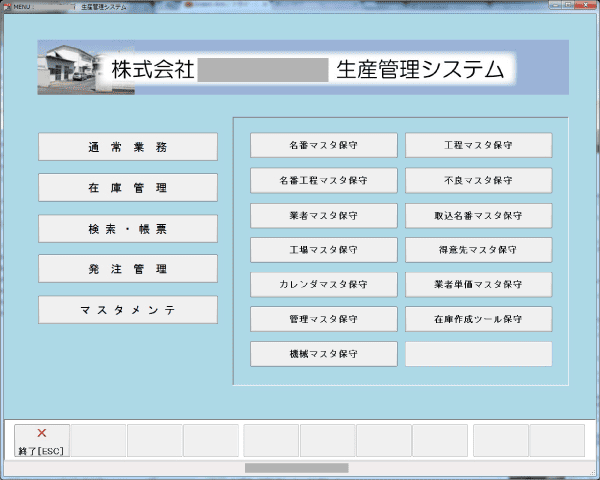The image size is (600, 480).
Task: Open the 通常業務 menu
Action: [127, 147]
